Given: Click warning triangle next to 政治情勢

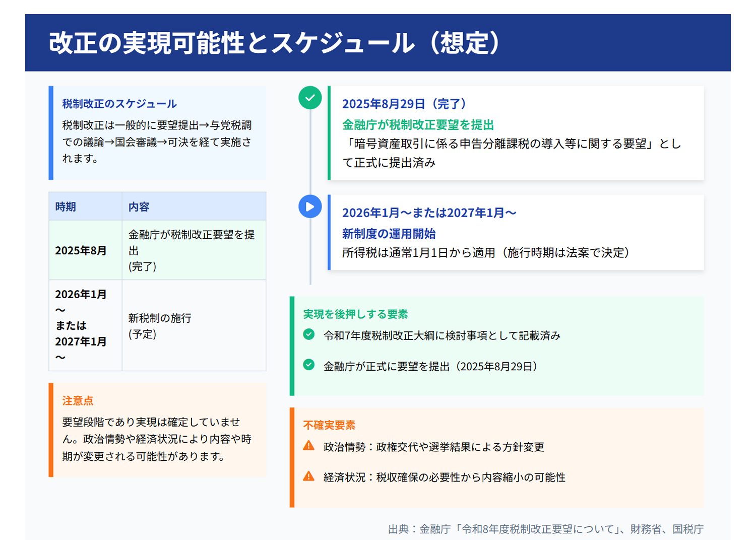Looking at the screenshot, I should (x=309, y=446).
